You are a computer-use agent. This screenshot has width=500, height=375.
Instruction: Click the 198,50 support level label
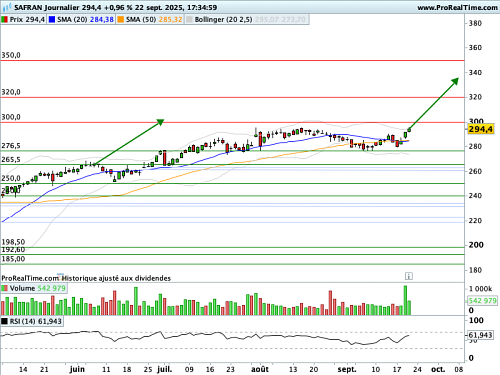point(13,242)
